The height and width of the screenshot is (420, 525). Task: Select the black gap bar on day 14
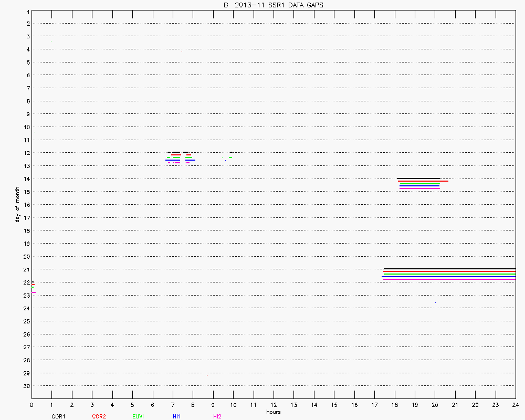[418, 178]
